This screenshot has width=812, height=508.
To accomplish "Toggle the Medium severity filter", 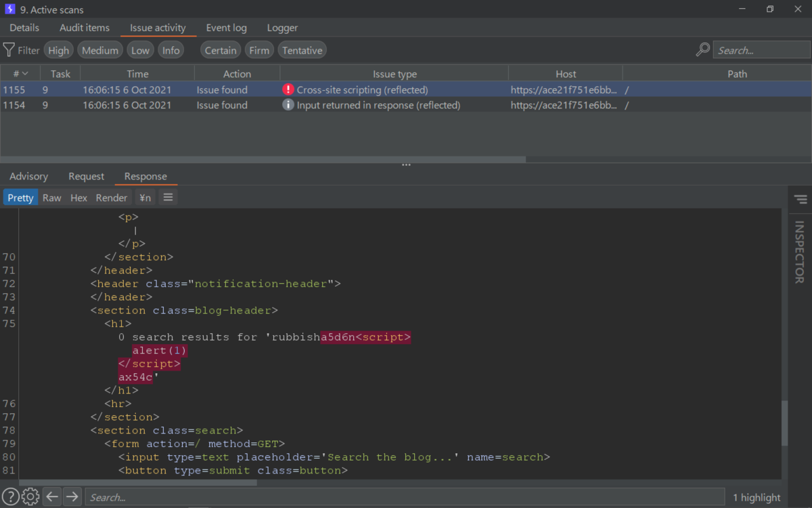I will 100,50.
